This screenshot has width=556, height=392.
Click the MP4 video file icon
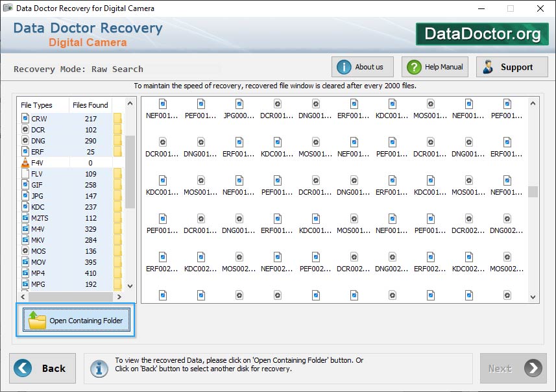tap(25, 273)
